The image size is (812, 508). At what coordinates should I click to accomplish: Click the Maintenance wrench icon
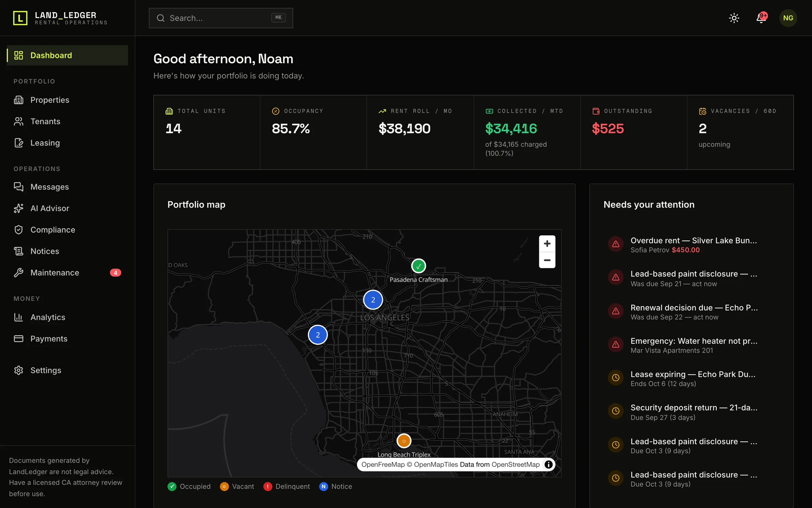(x=19, y=273)
